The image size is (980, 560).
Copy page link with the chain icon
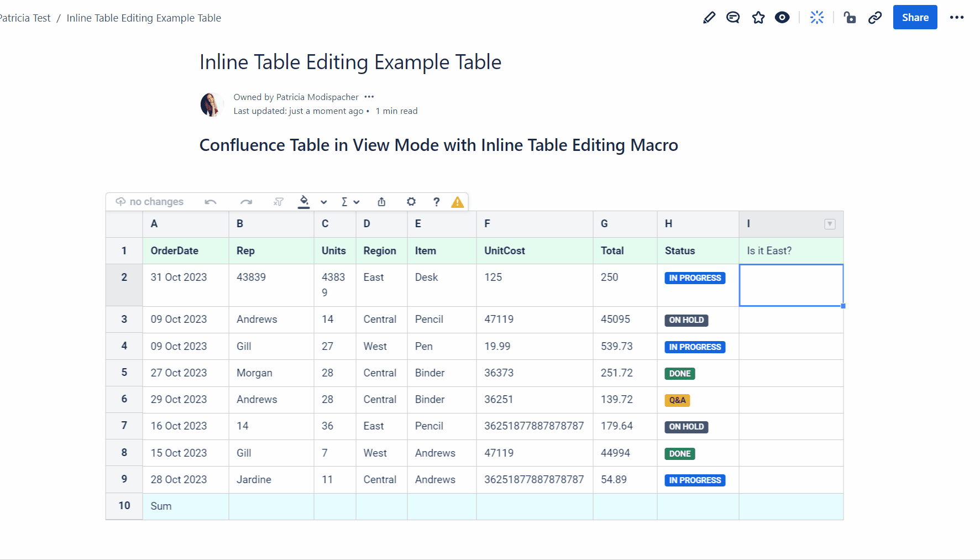874,18
